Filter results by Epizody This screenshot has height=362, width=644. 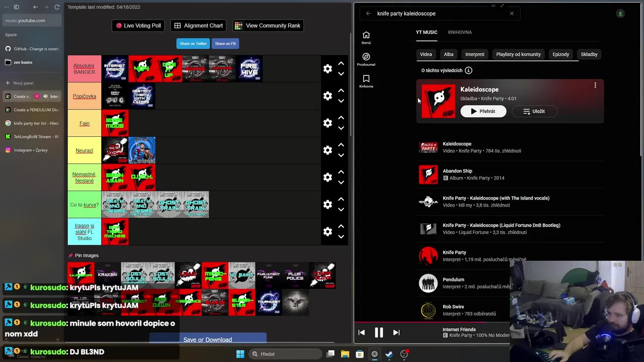point(561,54)
